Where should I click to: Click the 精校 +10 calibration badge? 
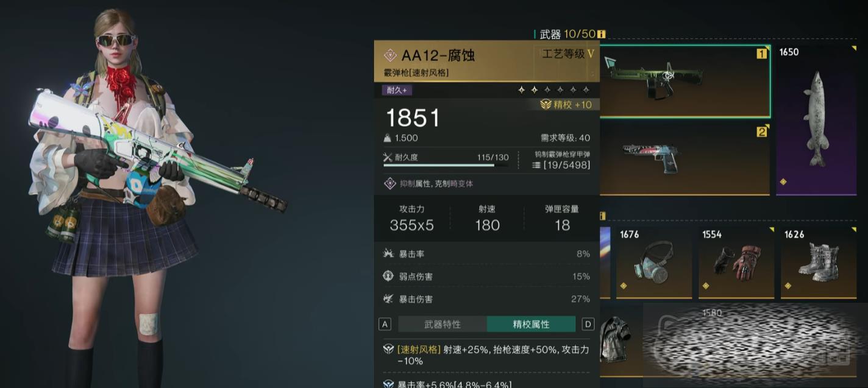click(x=566, y=105)
